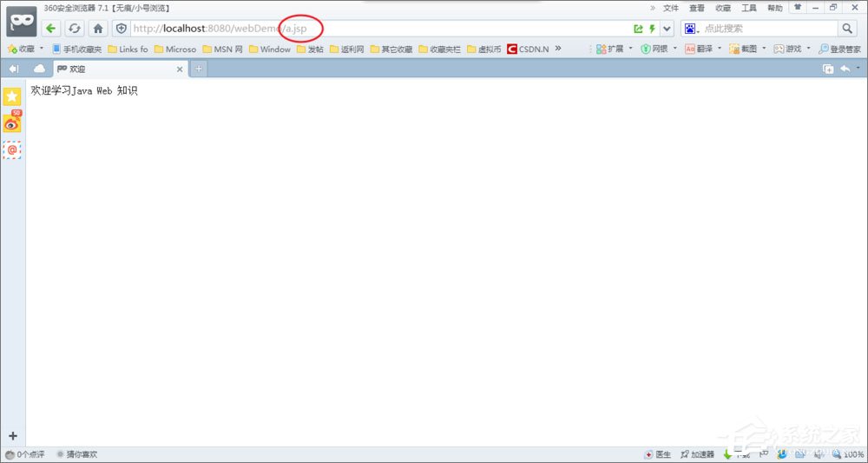Image resolution: width=868 pixels, height=463 pixels.
Task: Click the page text 欢迎学习Java Web 知识
Action: click(x=84, y=91)
